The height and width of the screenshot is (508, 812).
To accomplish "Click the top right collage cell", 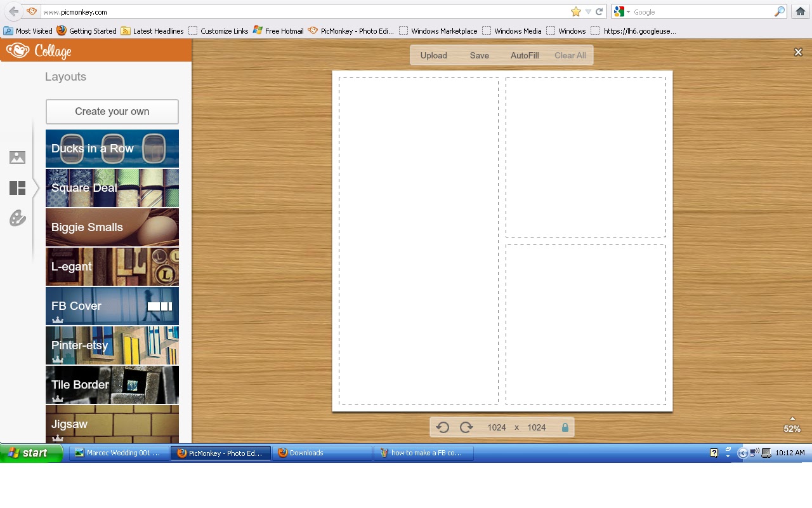I will (586, 157).
